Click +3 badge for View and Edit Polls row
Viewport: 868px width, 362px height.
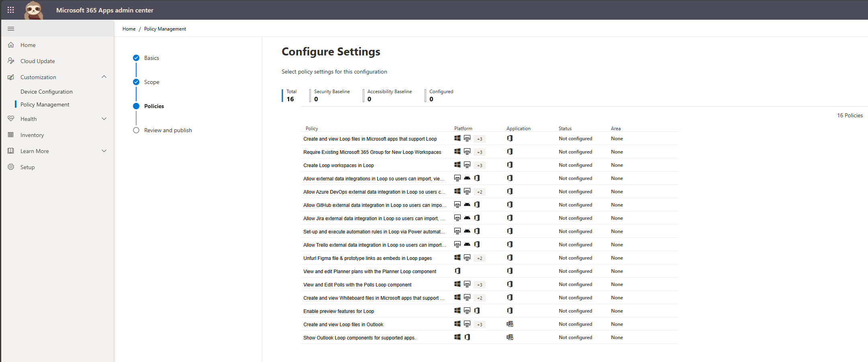pos(480,285)
